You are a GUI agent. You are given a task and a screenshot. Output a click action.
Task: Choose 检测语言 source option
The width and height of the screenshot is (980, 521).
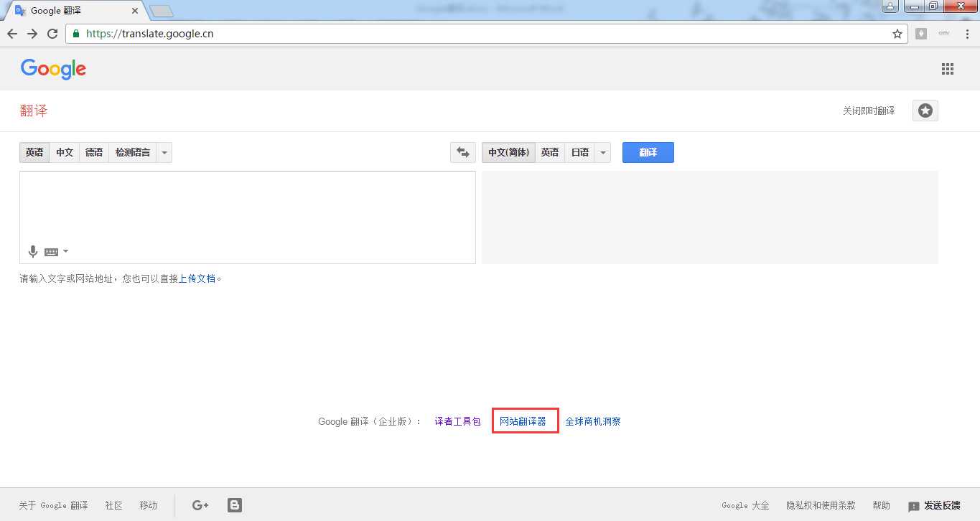[x=133, y=152]
